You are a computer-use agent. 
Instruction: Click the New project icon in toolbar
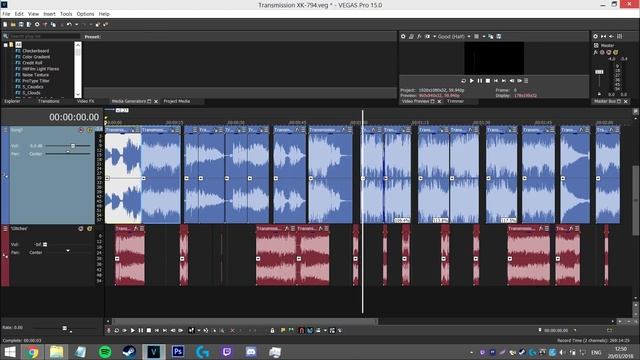(x=5, y=24)
